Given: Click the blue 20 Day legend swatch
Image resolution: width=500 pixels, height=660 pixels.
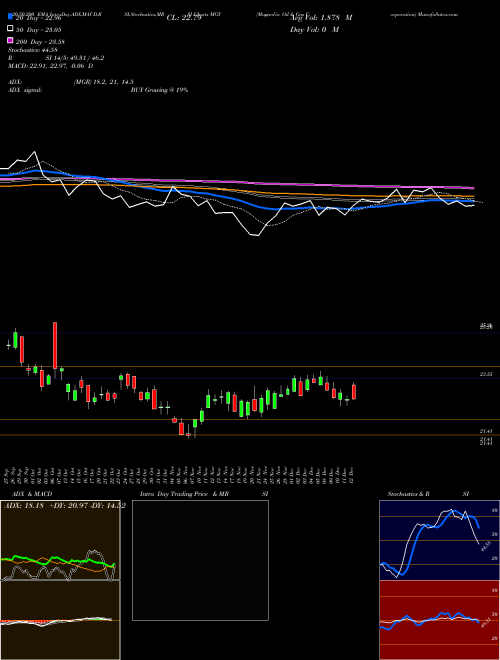Looking at the screenshot, I should point(11,17).
